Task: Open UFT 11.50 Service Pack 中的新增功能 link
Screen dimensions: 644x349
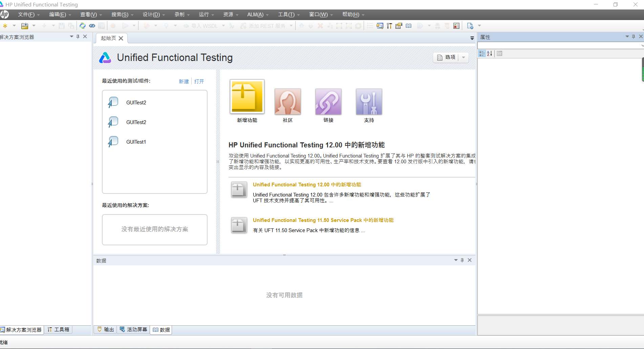Action: 323,220
